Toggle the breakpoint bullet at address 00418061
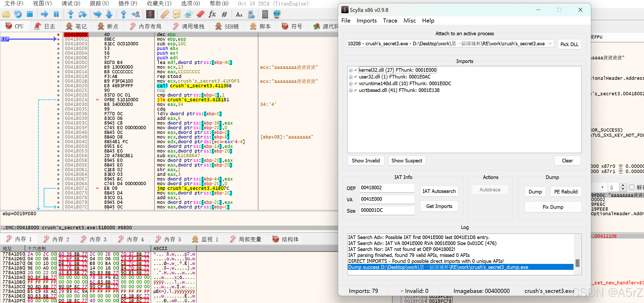644x303 pixels. pos(58,170)
